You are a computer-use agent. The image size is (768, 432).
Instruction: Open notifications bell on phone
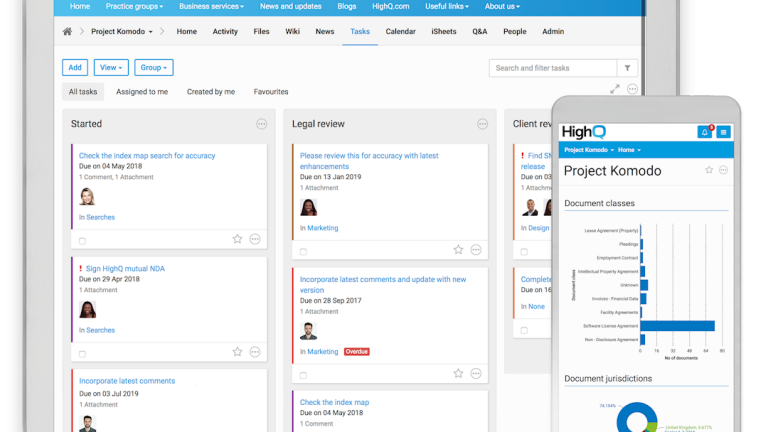[704, 132]
